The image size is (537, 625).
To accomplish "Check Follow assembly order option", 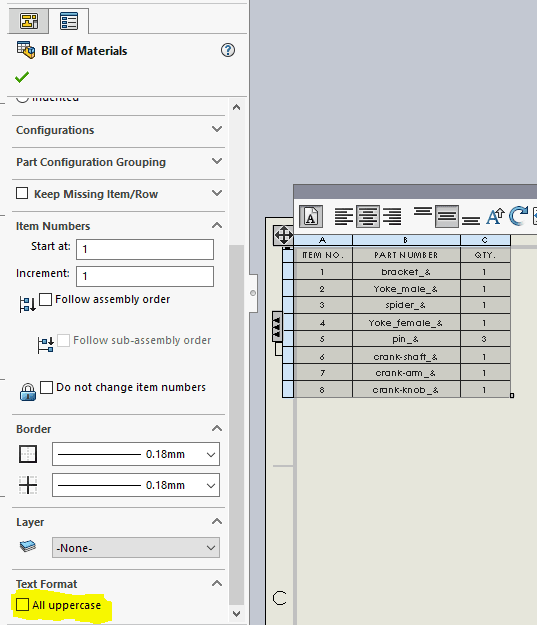I will point(45,299).
